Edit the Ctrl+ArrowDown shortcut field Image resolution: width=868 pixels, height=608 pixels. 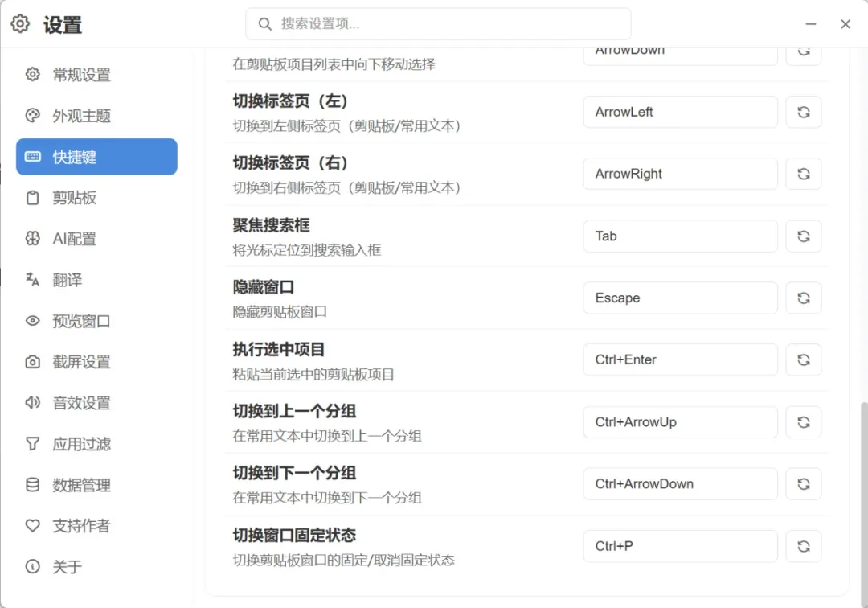(681, 484)
